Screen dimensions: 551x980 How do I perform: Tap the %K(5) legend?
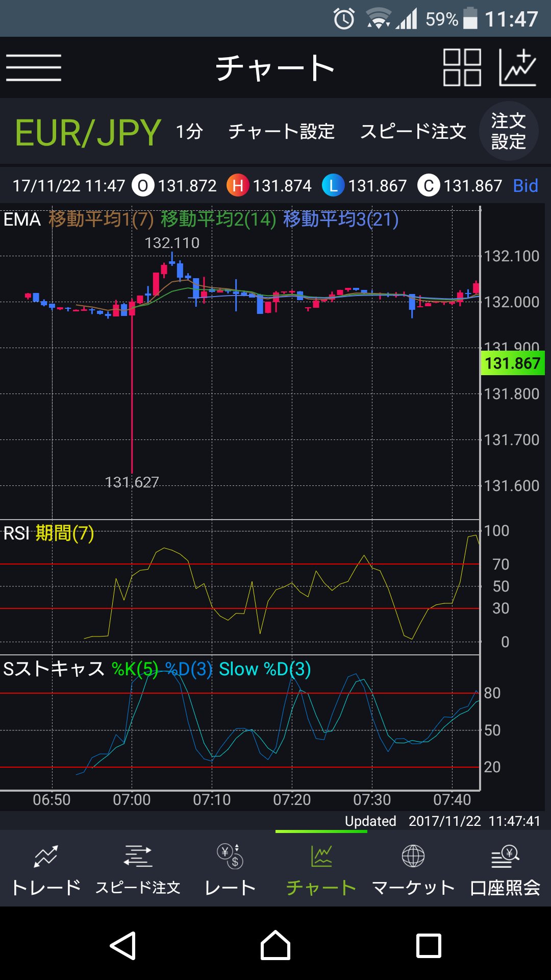135,669
